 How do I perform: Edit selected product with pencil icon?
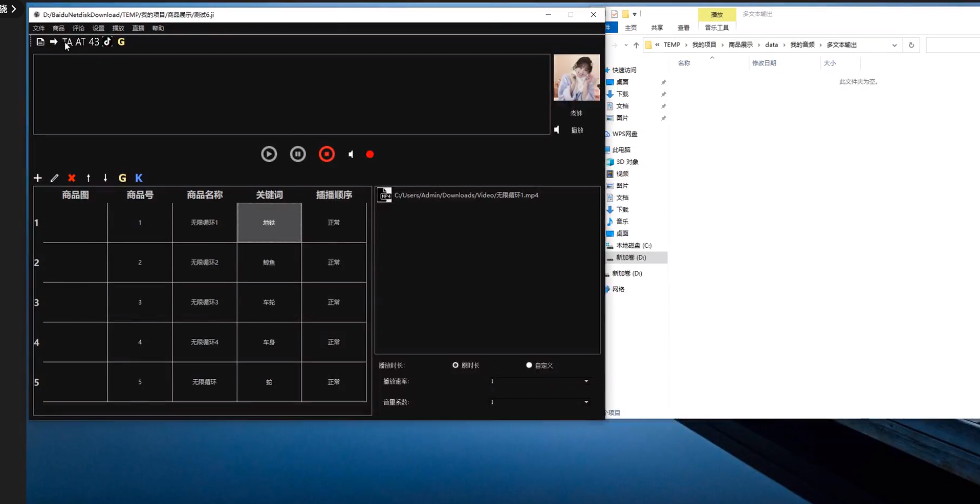point(54,178)
